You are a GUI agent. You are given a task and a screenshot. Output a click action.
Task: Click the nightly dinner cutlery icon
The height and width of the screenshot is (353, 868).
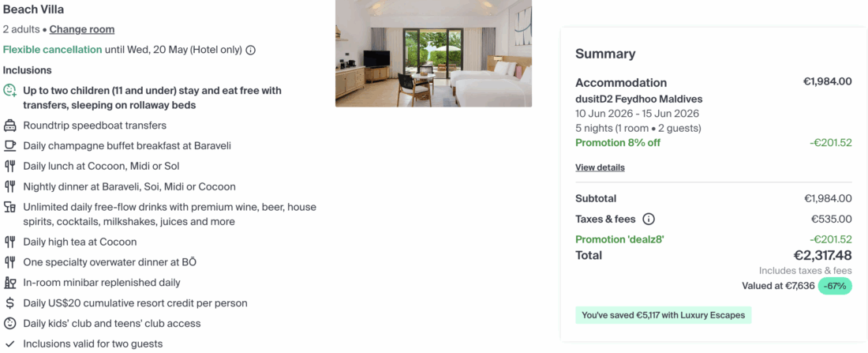pyautogui.click(x=10, y=187)
